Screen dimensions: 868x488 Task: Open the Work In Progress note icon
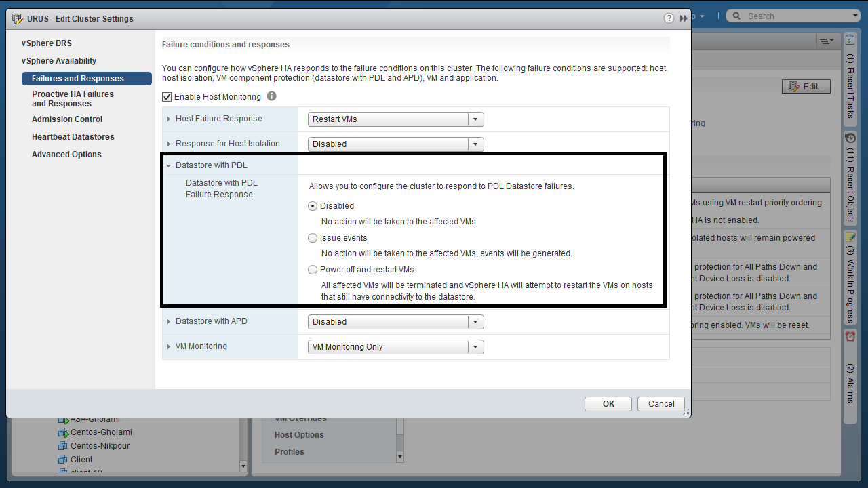[x=850, y=237]
